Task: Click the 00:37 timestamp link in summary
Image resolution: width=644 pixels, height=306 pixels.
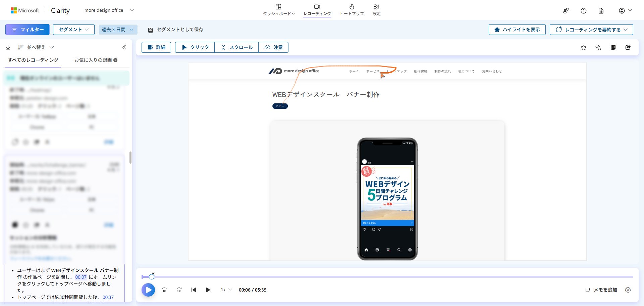Action: coord(108,297)
